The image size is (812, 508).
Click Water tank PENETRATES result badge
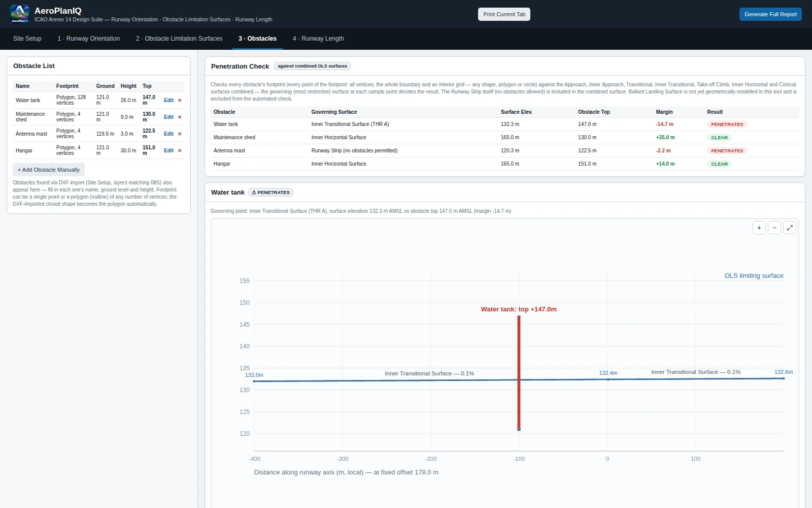tap(727, 124)
